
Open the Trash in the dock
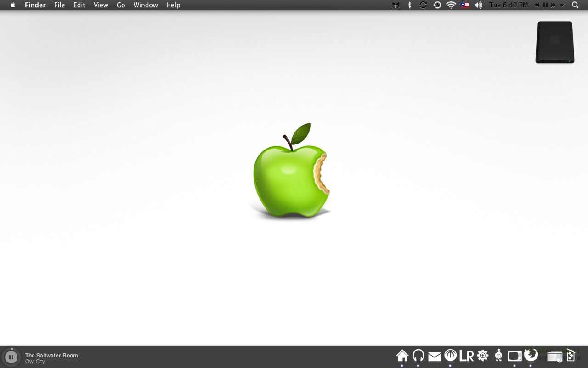(x=571, y=355)
